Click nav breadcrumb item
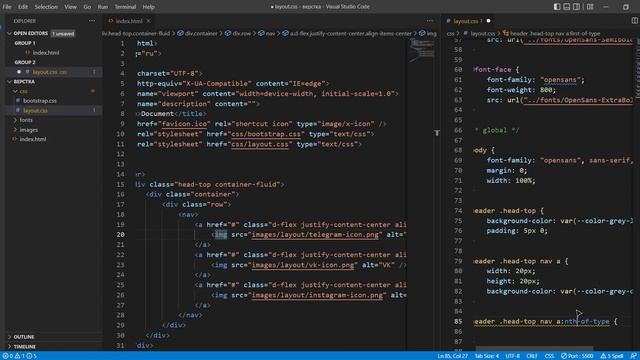Screen dimensions: 640x360 (267, 33)
